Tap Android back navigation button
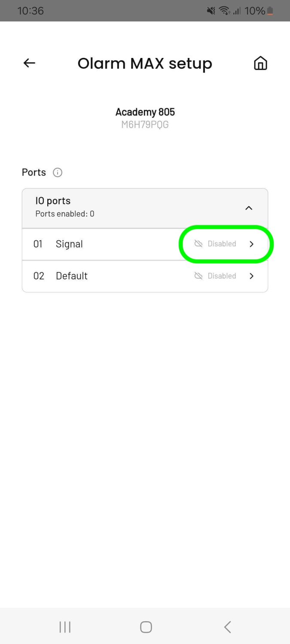Image resolution: width=290 pixels, height=644 pixels. [x=228, y=627]
